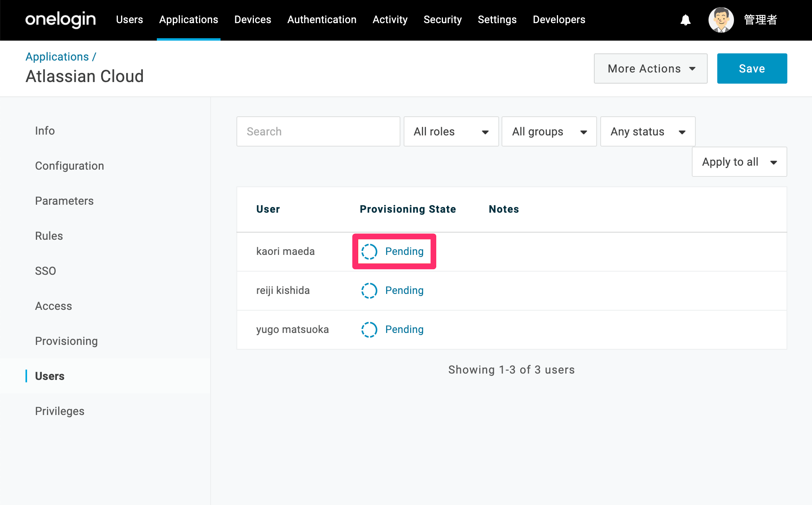Viewport: 812px width, 505px height.
Task: Open the Applications top menu
Action: (189, 20)
